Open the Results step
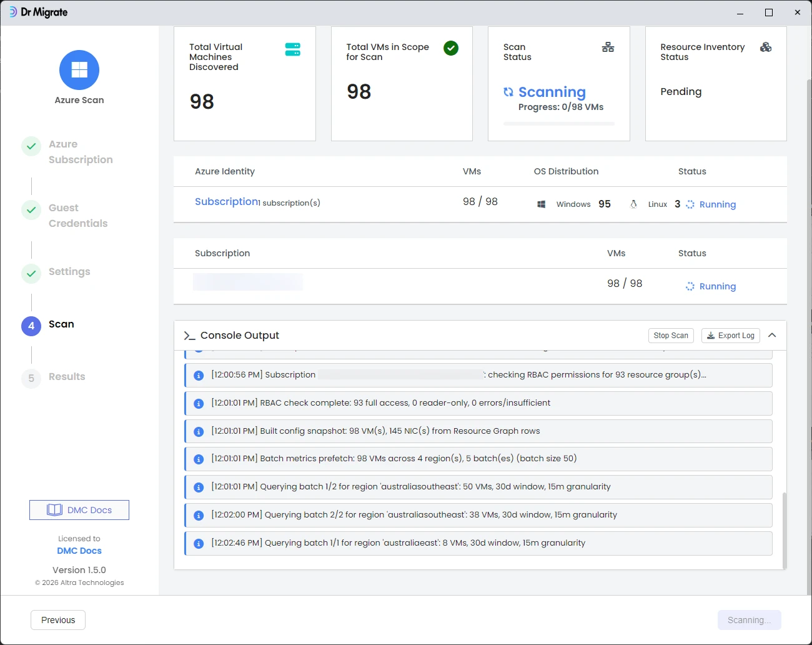The width and height of the screenshot is (812, 645). (67, 376)
